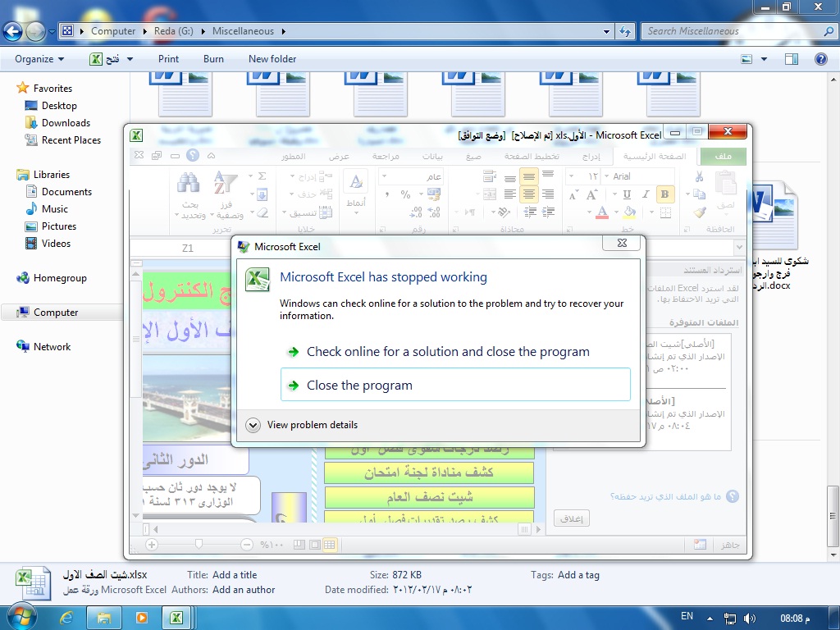Click the font color red A swatch
840x630 pixels.
[602, 212]
